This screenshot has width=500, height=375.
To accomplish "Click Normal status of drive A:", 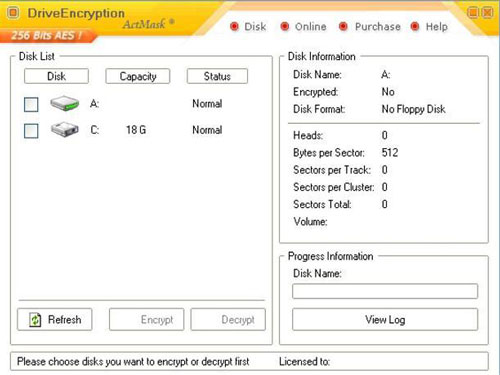I will 207,104.
